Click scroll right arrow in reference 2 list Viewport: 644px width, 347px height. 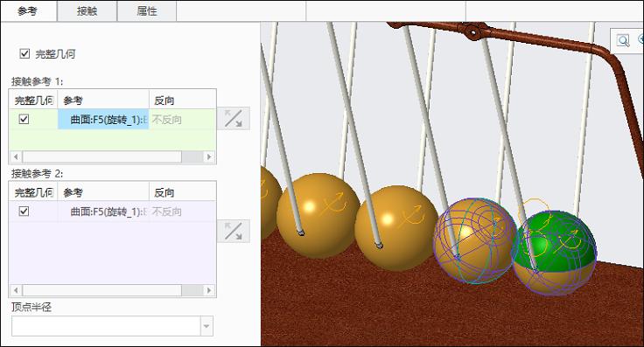tap(208, 290)
